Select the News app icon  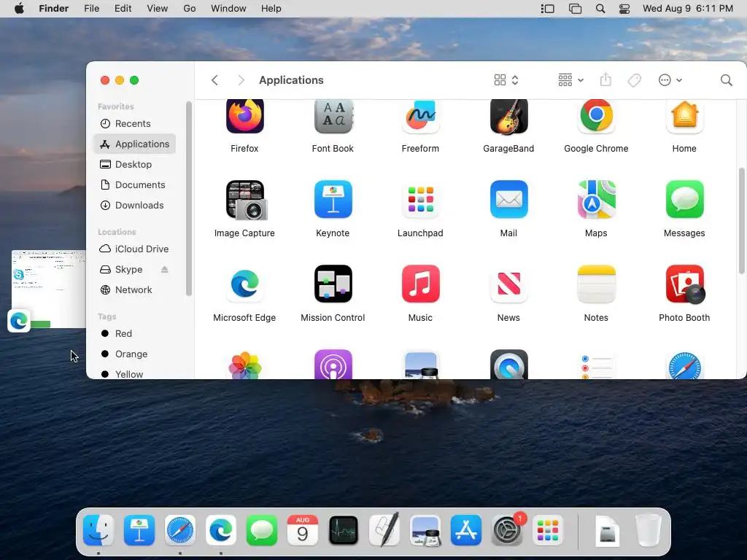click(508, 284)
